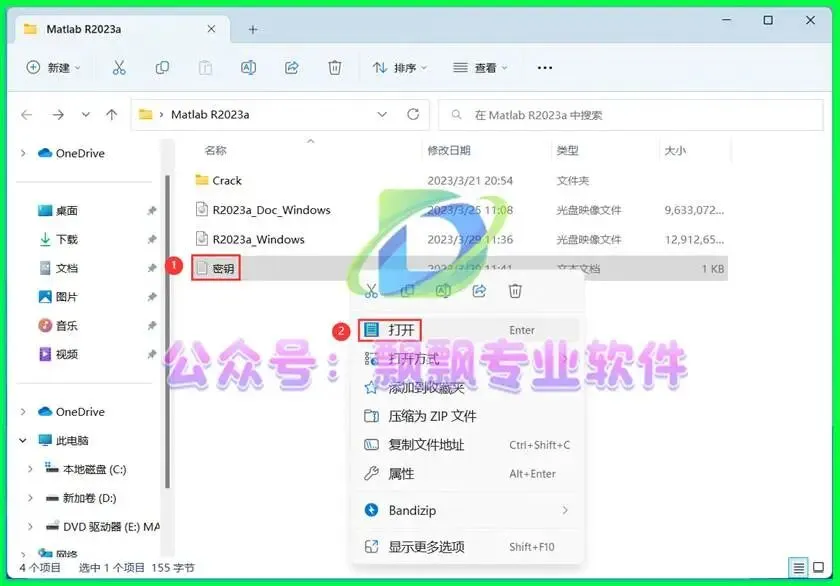Open the 新建 (New) menu button
Viewport: 840px width, 586px height.
pos(54,67)
